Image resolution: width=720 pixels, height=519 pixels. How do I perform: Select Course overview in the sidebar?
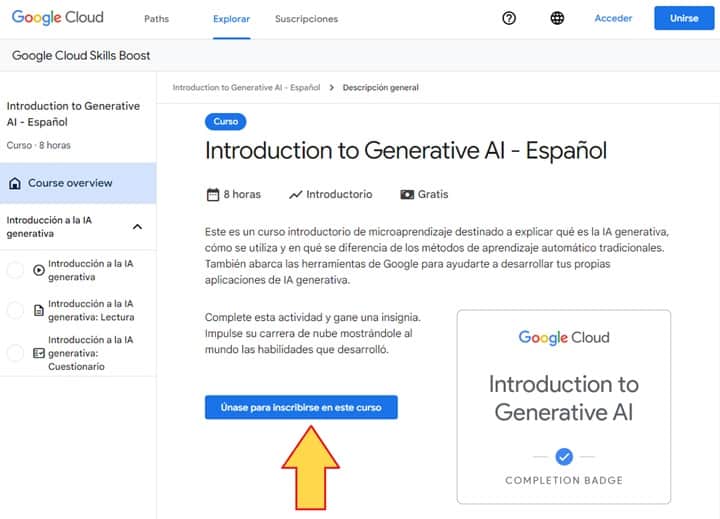(78, 183)
